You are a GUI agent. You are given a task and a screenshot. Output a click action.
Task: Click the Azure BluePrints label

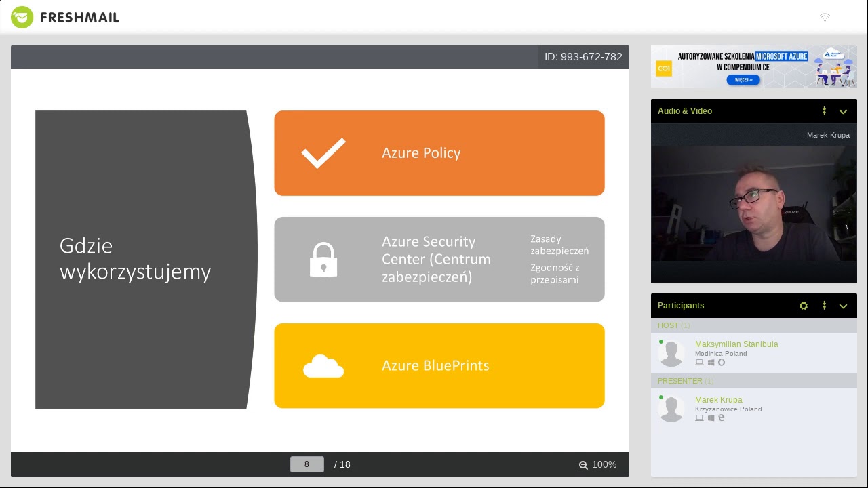[x=435, y=366]
